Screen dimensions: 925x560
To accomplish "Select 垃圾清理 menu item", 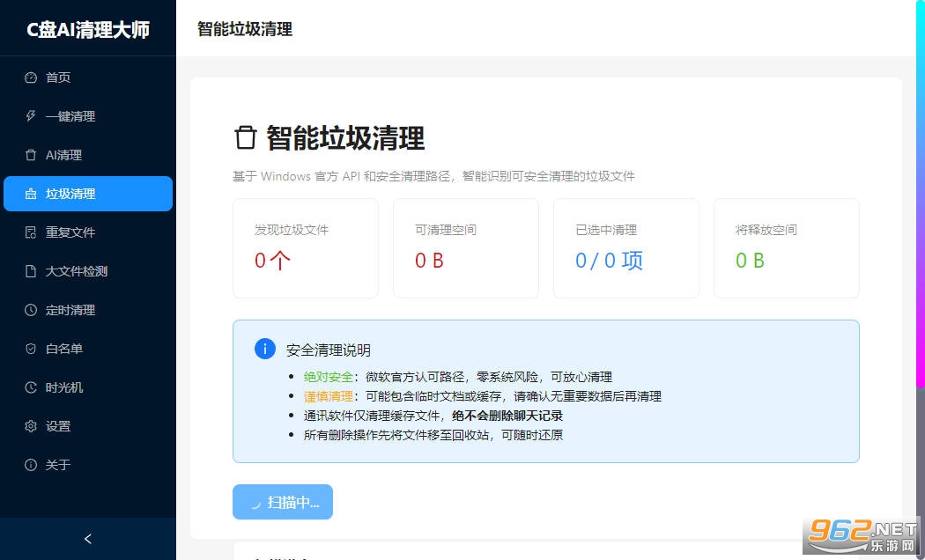I will click(88, 194).
